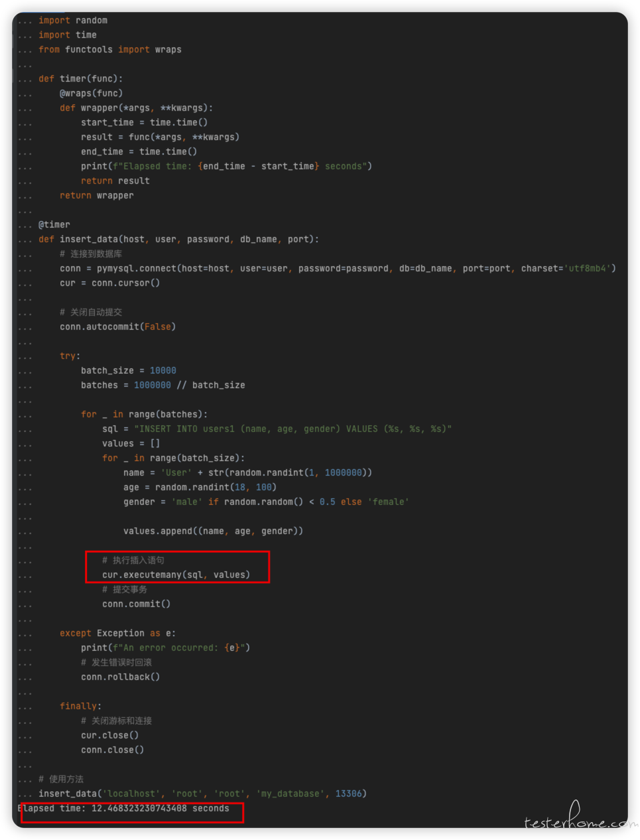The height and width of the screenshot is (840, 640).
Task: Click the 'import time' line
Action: coord(68,35)
